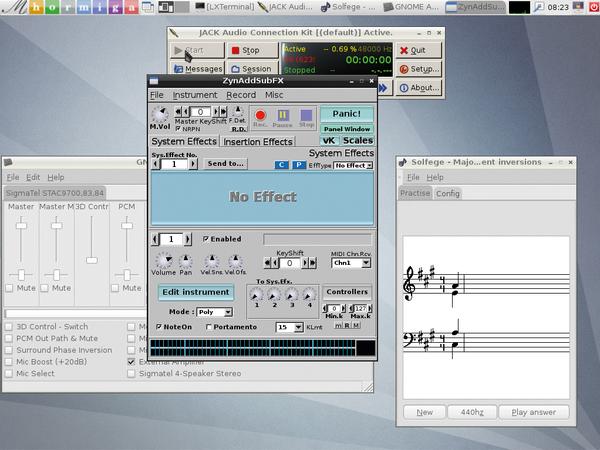
Task: Open the Controllers button
Action: pos(347,292)
